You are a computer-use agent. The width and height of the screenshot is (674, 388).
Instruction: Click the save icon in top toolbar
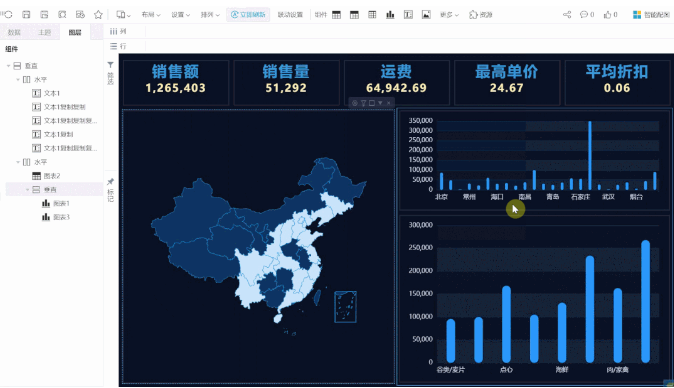click(26, 15)
